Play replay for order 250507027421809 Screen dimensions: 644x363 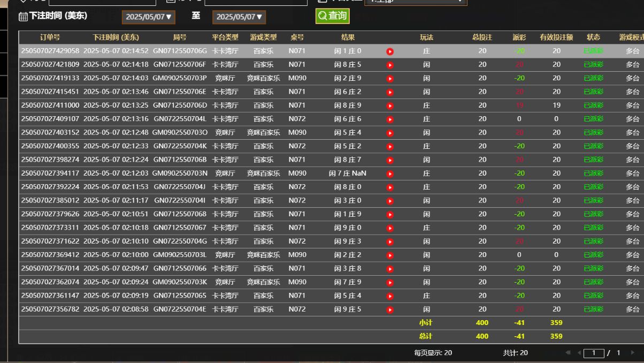390,65
